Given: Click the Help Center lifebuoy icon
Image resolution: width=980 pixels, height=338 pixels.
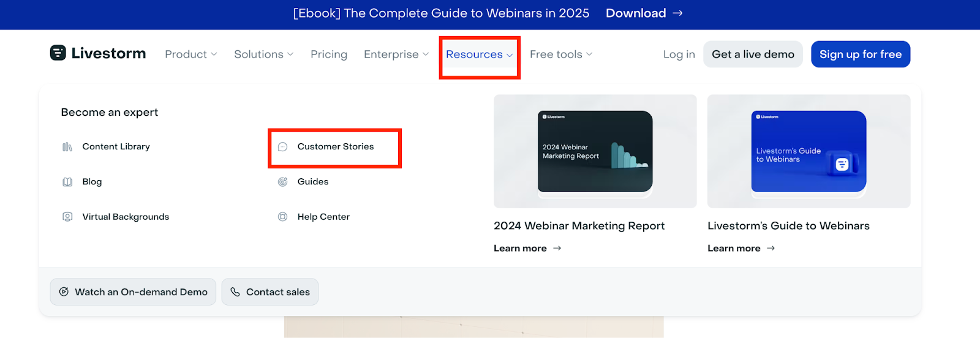Looking at the screenshot, I should 282,217.
